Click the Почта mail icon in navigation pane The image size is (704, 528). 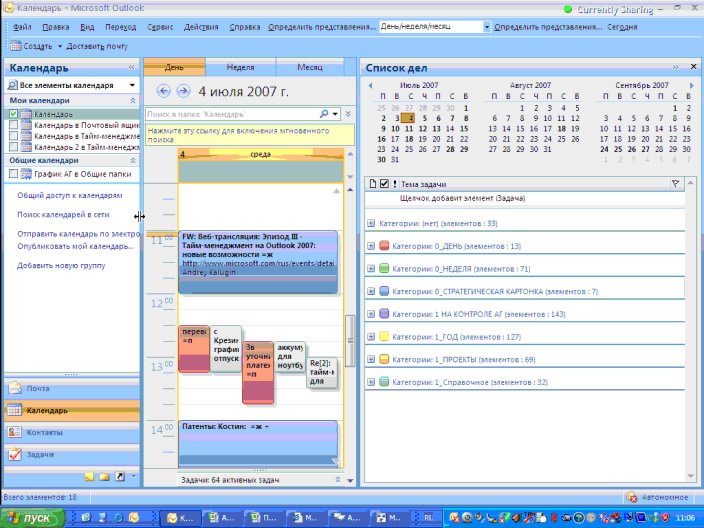pos(15,388)
